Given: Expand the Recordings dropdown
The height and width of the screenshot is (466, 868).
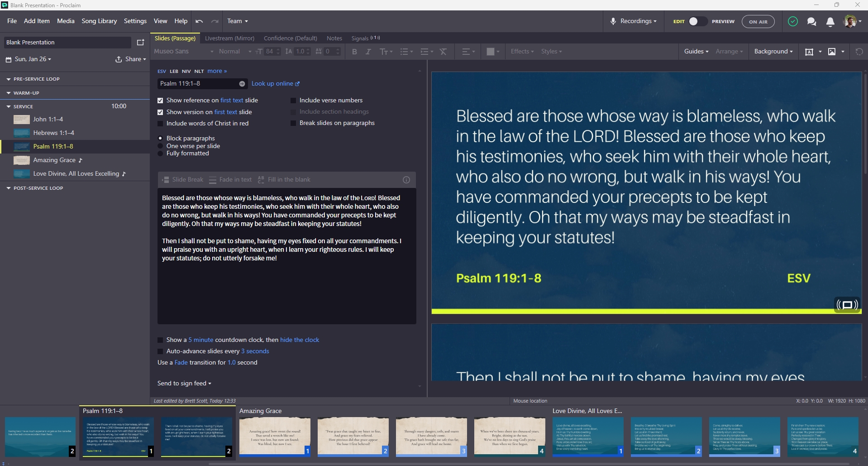Looking at the screenshot, I should point(633,21).
